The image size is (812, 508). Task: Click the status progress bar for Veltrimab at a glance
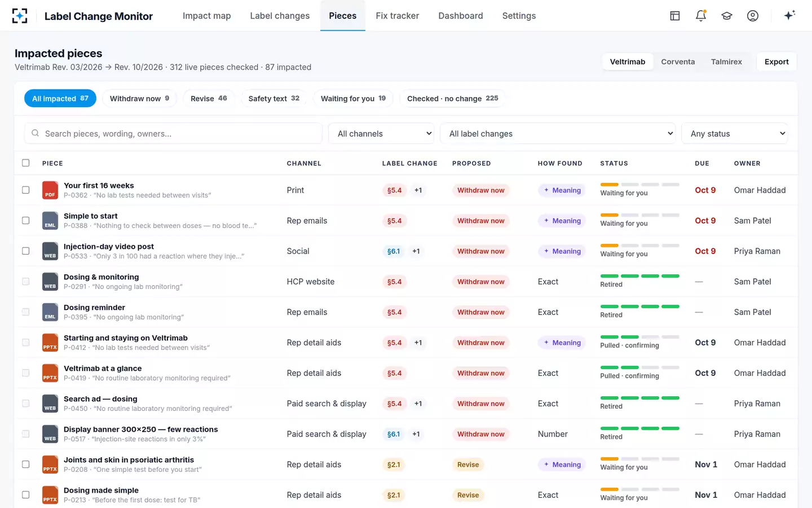coord(640,367)
